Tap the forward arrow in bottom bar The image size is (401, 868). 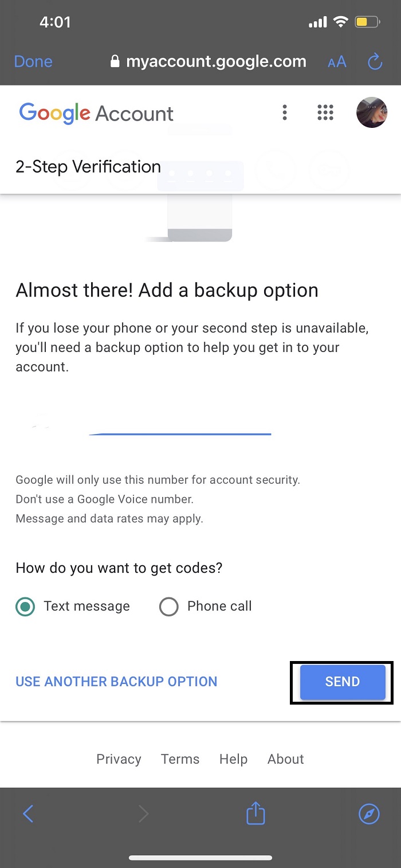coord(144,814)
